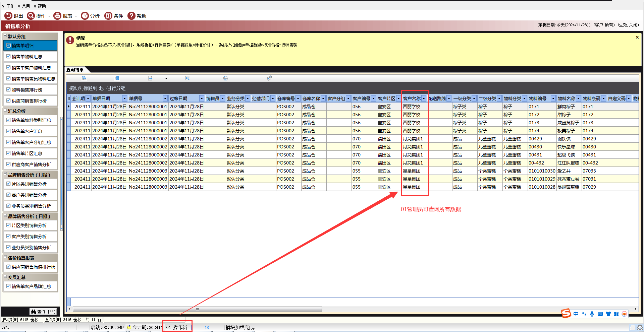Click the 退出 exit icon in toolbar

coord(8,16)
